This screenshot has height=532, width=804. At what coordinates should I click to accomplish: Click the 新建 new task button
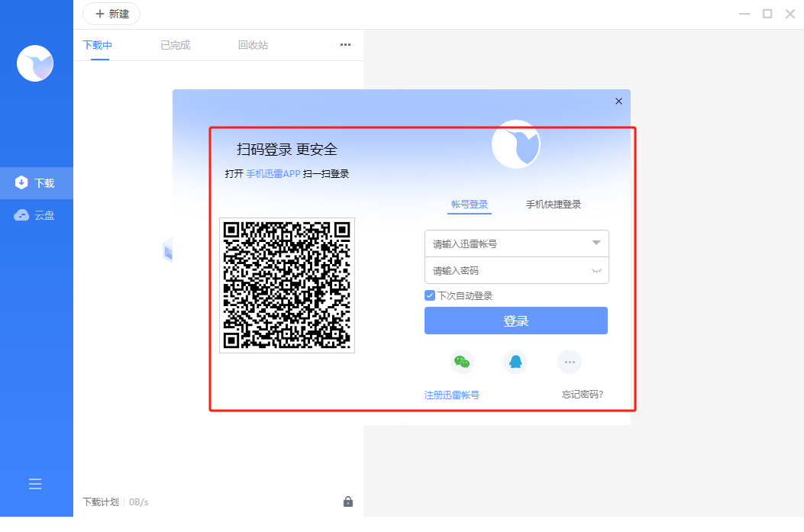tap(111, 14)
